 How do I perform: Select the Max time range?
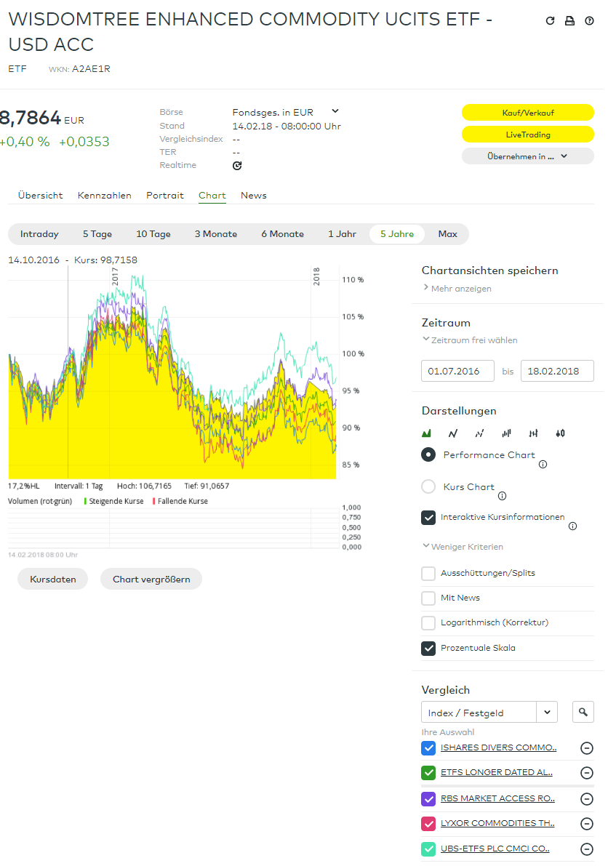[x=447, y=234]
